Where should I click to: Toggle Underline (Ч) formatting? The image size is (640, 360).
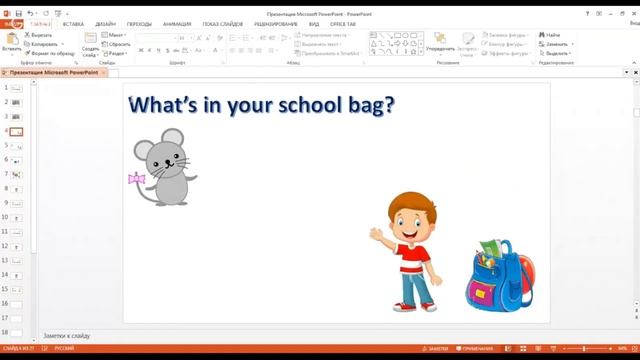[158, 50]
